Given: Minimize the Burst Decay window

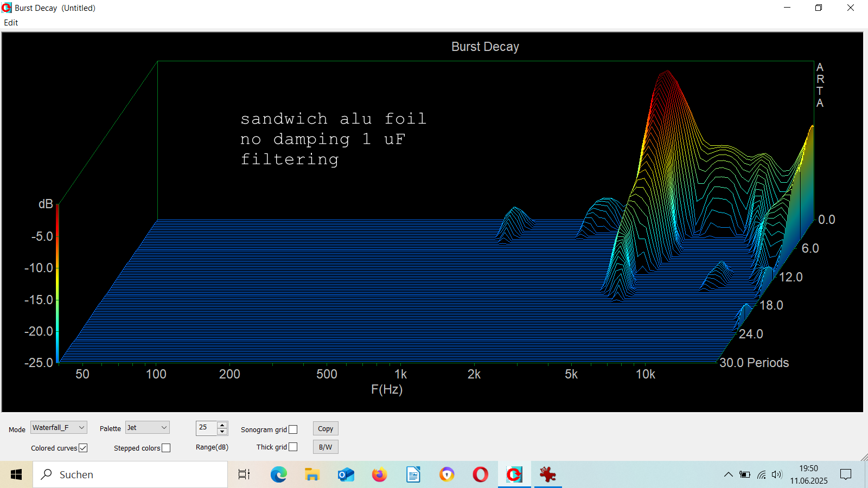Looking at the screenshot, I should tap(787, 8).
